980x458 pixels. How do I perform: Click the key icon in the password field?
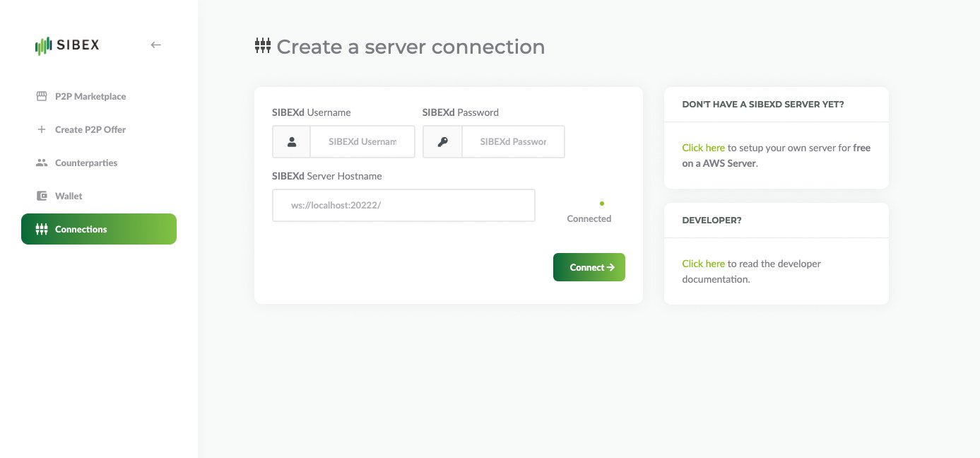point(442,141)
